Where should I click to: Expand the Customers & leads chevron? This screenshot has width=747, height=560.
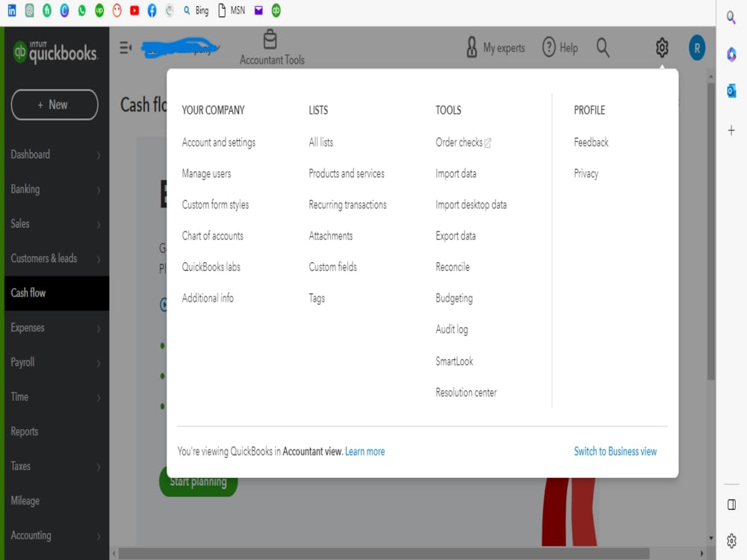99,260
